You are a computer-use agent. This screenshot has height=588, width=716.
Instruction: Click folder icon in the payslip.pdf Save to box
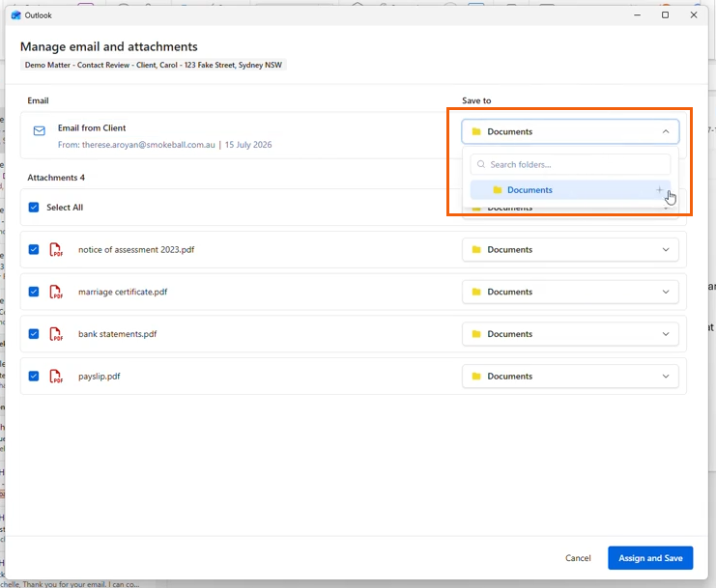pyautogui.click(x=476, y=377)
